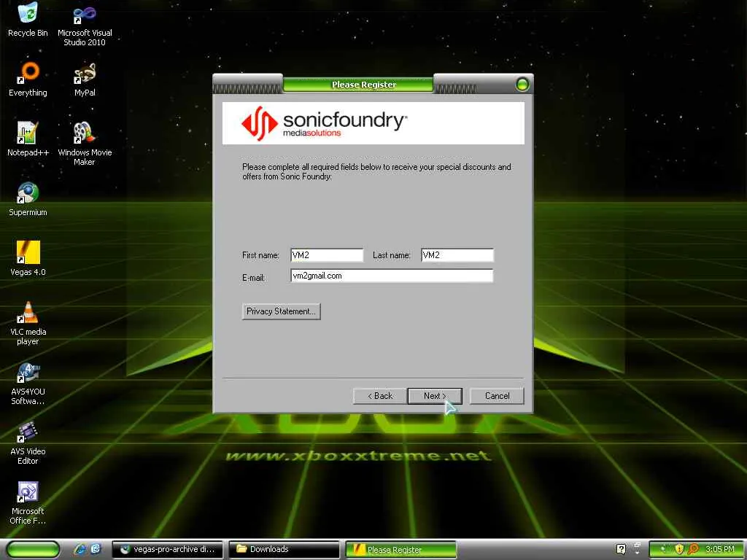
Task: Focus the First name input field
Action: [327, 255]
